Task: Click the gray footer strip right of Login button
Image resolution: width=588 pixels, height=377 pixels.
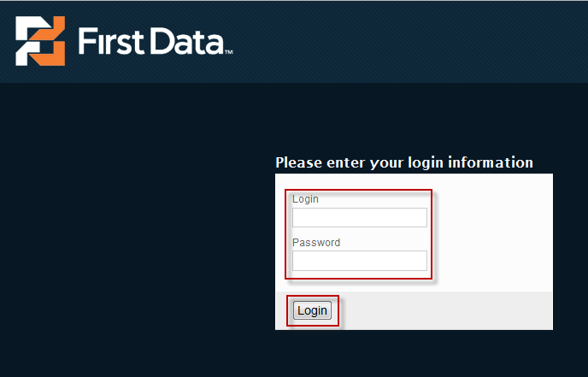Action: coord(446,310)
